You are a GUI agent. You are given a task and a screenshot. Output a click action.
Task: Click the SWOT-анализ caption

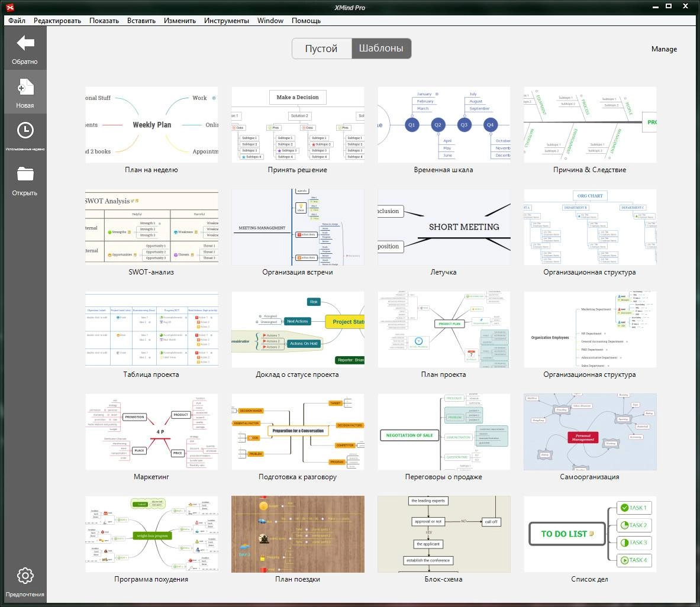151,272
